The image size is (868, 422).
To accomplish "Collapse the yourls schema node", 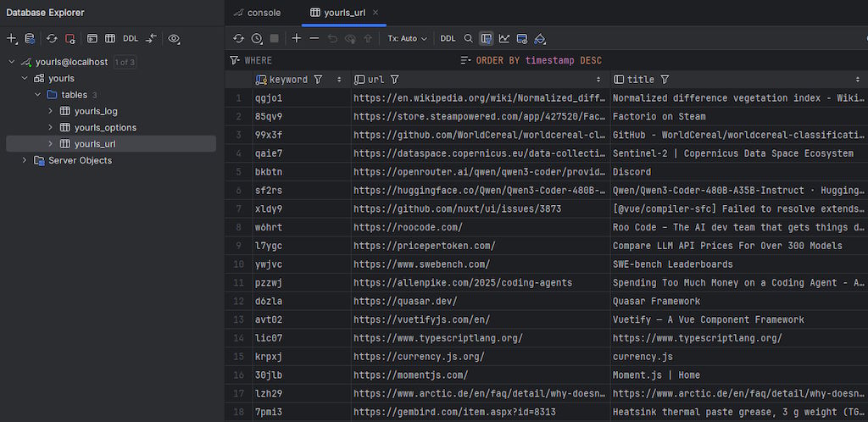I will click(25, 79).
